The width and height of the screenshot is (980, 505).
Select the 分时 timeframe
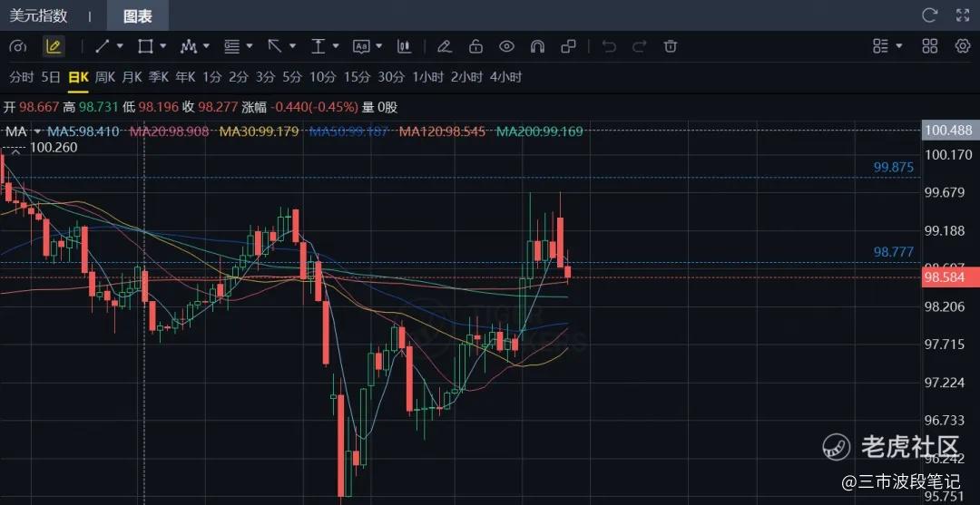click(x=21, y=77)
